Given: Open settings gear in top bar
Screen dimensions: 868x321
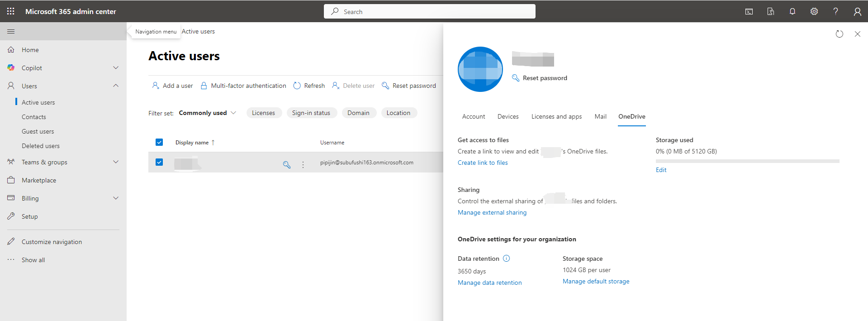Looking at the screenshot, I should 814,11.
